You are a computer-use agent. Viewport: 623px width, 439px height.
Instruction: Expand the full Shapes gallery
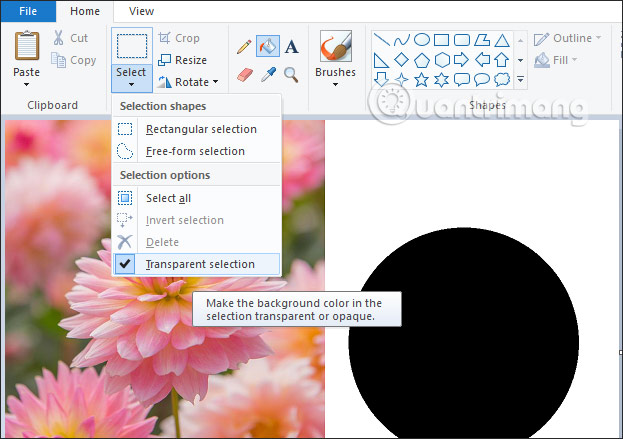(x=520, y=79)
